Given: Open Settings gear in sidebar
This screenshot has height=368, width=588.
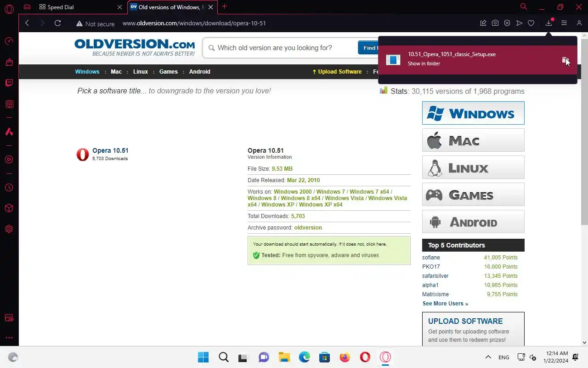Looking at the screenshot, I should pos(9,229).
